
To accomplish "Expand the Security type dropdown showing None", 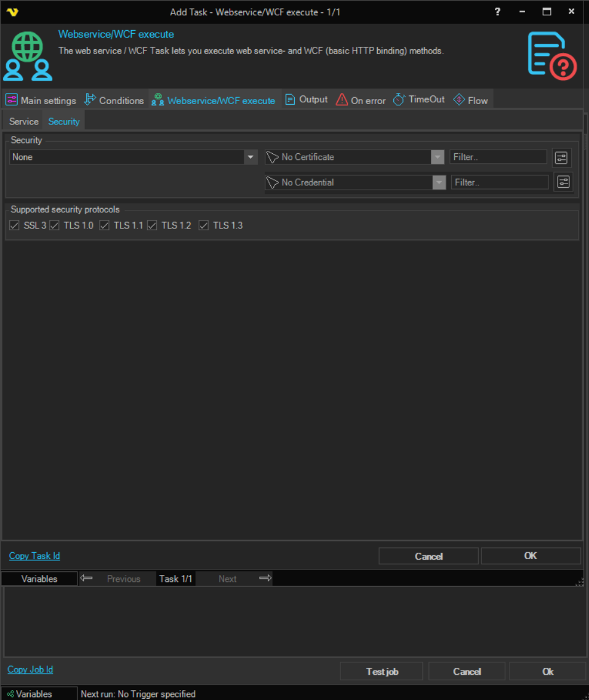I will pyautogui.click(x=250, y=158).
